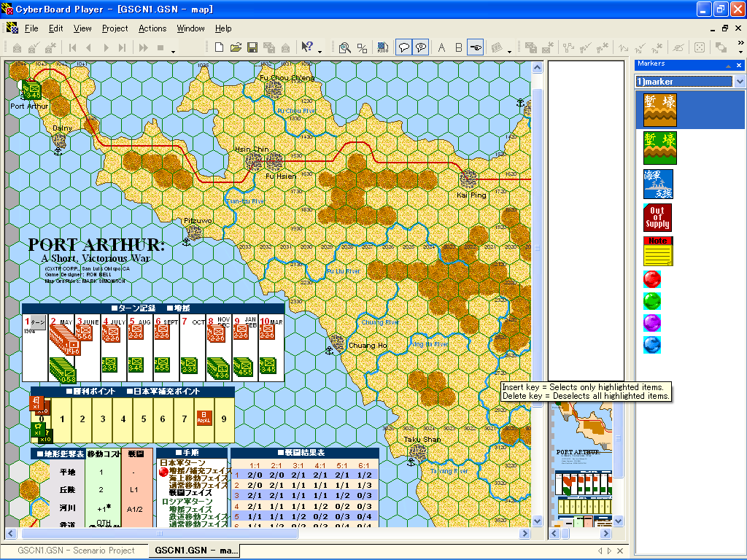Image resolution: width=747 pixels, height=560 pixels.
Task: Click the tab strip right arrow
Action: tap(609, 551)
